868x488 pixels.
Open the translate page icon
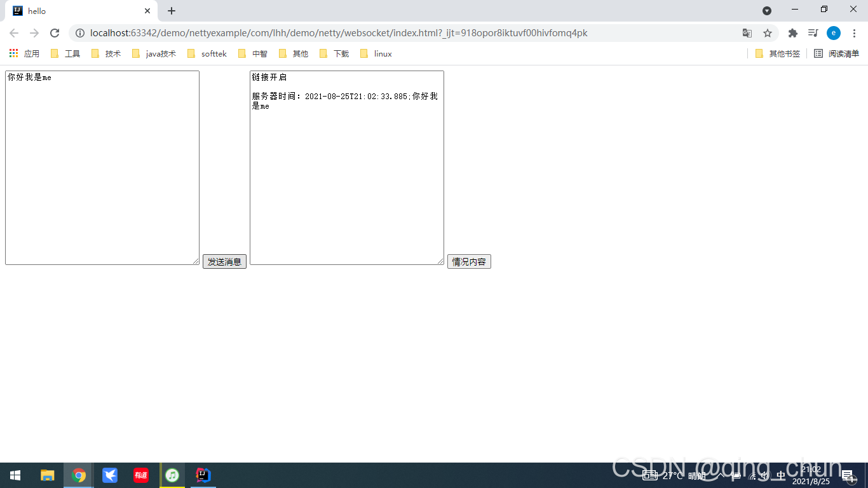point(747,33)
